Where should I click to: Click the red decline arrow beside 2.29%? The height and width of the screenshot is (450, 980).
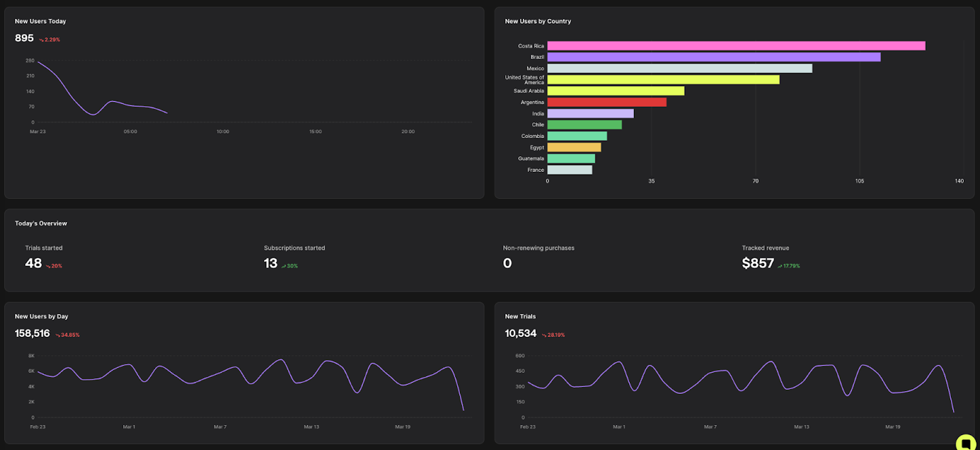pos(41,39)
